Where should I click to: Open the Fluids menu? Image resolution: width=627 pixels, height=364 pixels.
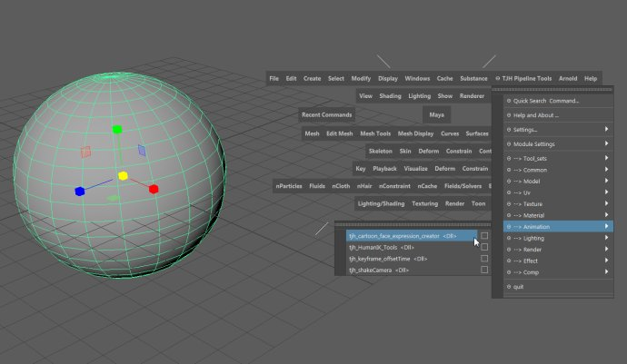click(x=317, y=186)
